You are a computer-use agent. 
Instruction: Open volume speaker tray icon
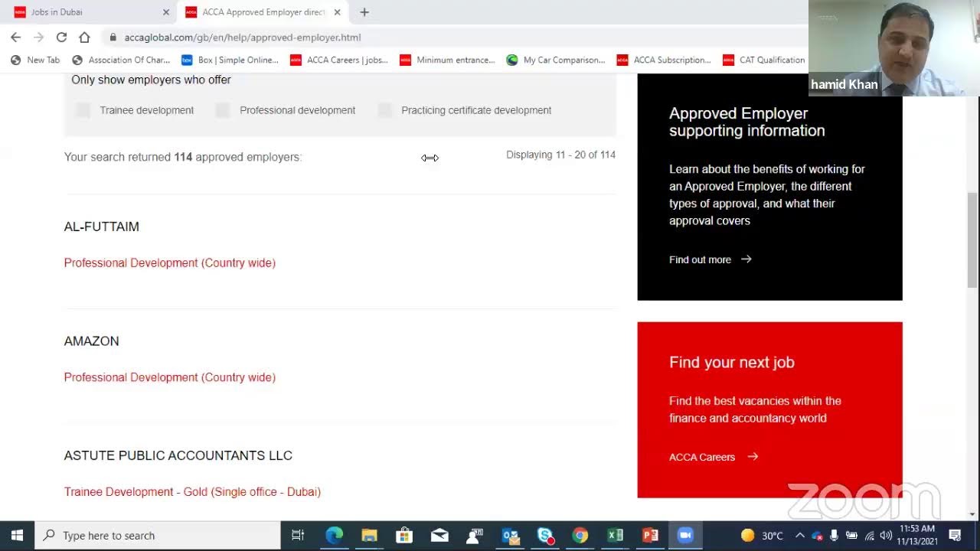(x=886, y=535)
